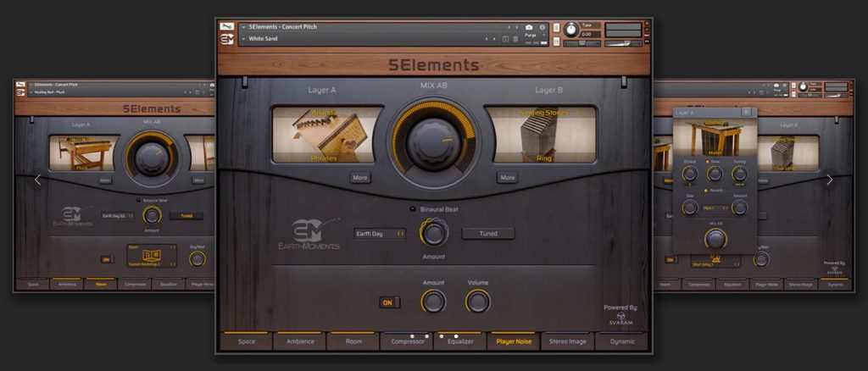Click the M mute button in the center header

click(556, 42)
